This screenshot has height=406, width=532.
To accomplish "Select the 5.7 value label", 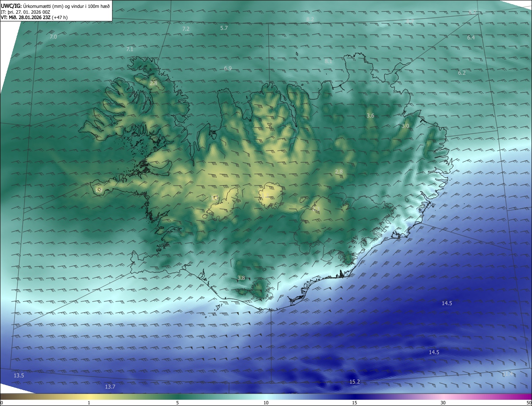I will point(224,28).
